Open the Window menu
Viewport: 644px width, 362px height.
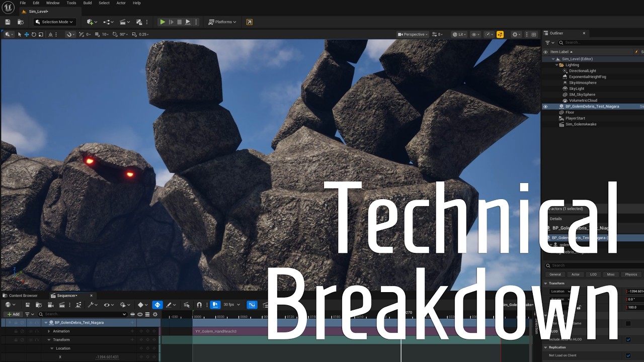[x=53, y=3]
